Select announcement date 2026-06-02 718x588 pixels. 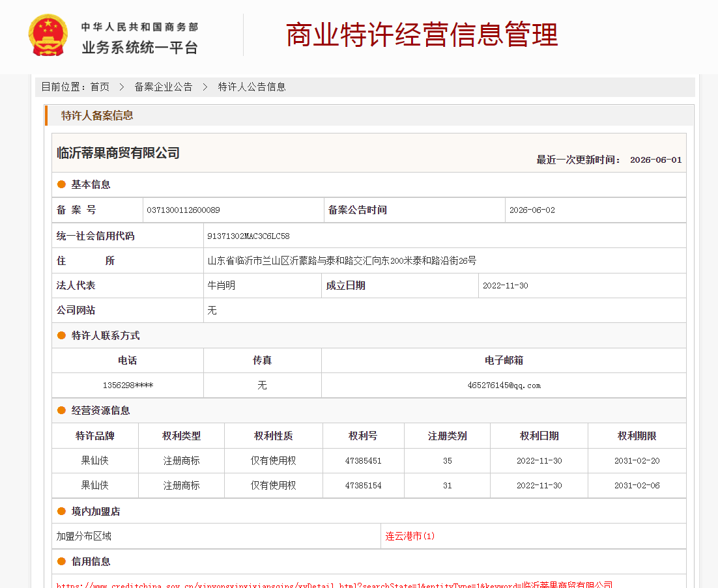(532, 210)
